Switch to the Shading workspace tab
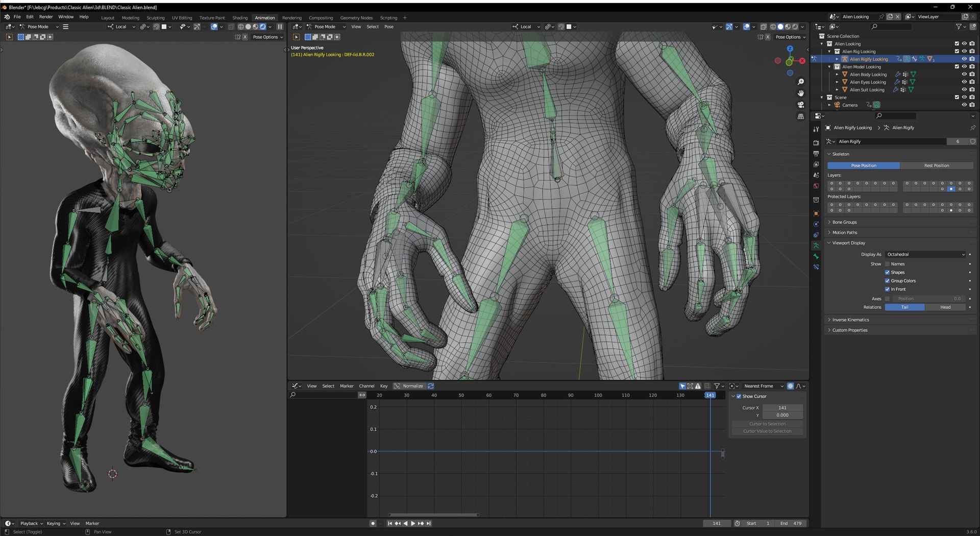This screenshot has width=980, height=536. (240, 18)
